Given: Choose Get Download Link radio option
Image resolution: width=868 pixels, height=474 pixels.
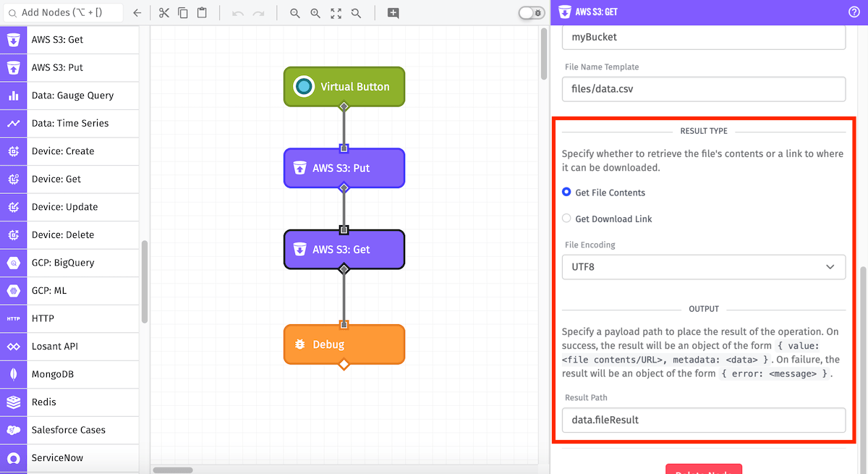Looking at the screenshot, I should 566,219.
